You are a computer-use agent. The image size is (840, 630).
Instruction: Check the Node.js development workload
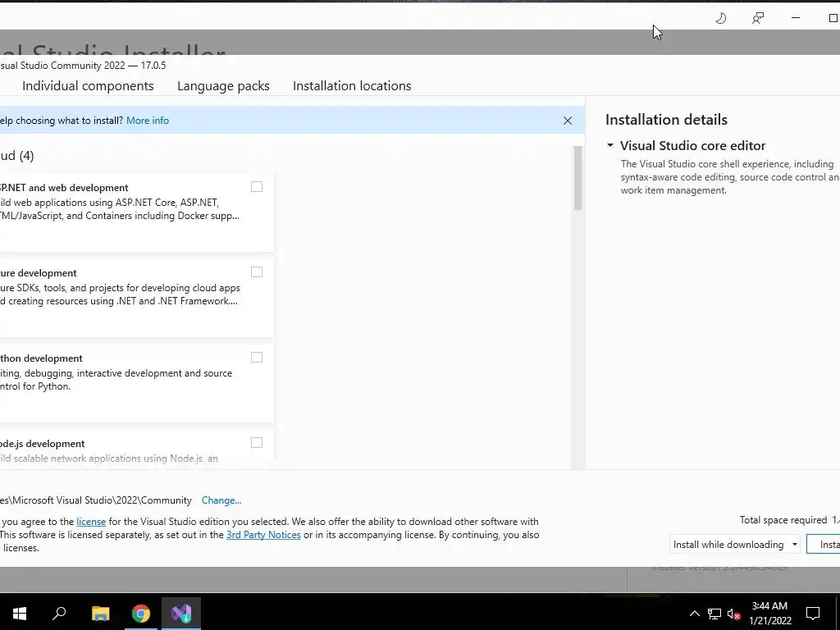click(257, 442)
